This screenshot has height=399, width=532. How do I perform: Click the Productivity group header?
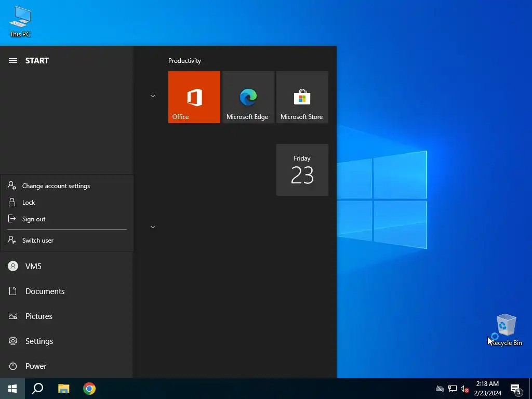tap(184, 61)
